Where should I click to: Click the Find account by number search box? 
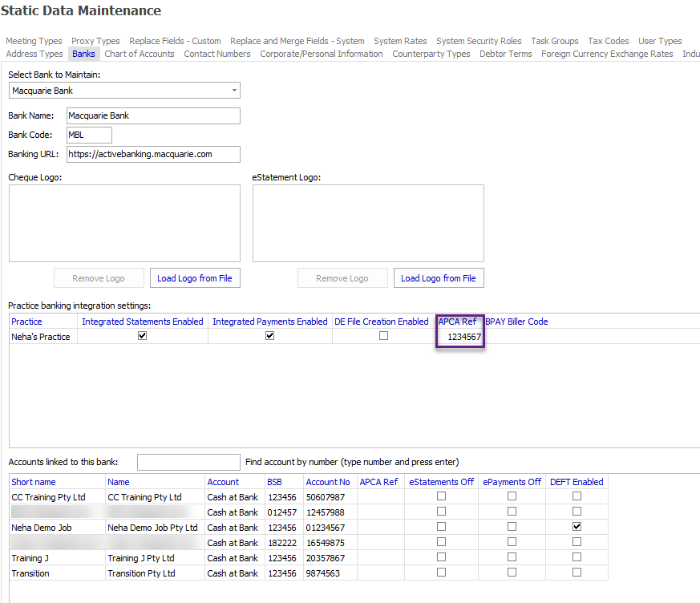188,462
